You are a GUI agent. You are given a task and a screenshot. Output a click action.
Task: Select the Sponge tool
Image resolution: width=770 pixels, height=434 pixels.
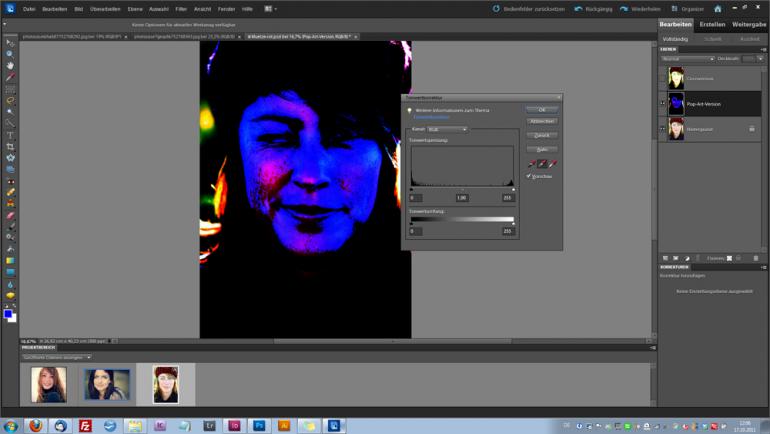click(x=10, y=296)
